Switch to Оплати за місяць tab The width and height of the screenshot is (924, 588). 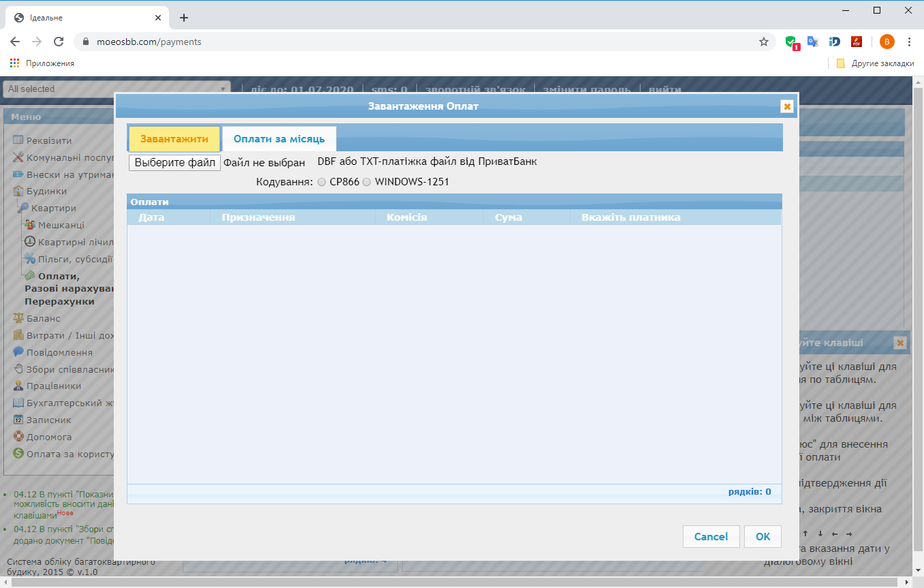(x=279, y=139)
